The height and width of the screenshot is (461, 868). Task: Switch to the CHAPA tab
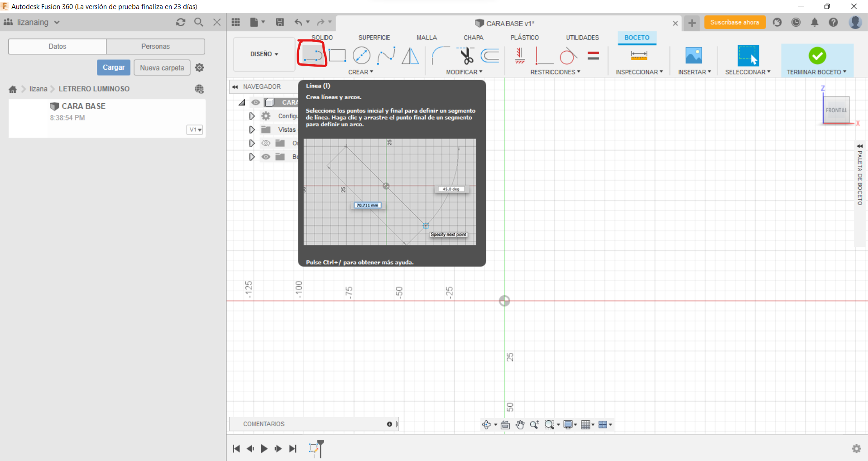(474, 38)
